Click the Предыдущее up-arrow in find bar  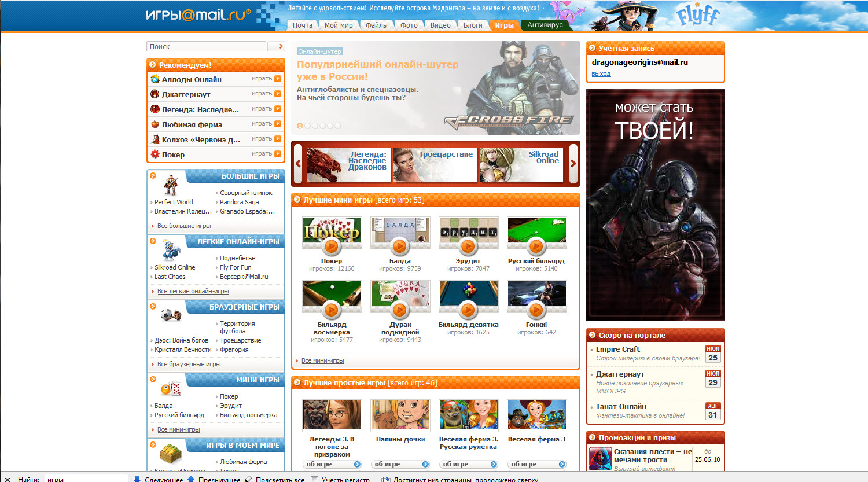pos(191,479)
